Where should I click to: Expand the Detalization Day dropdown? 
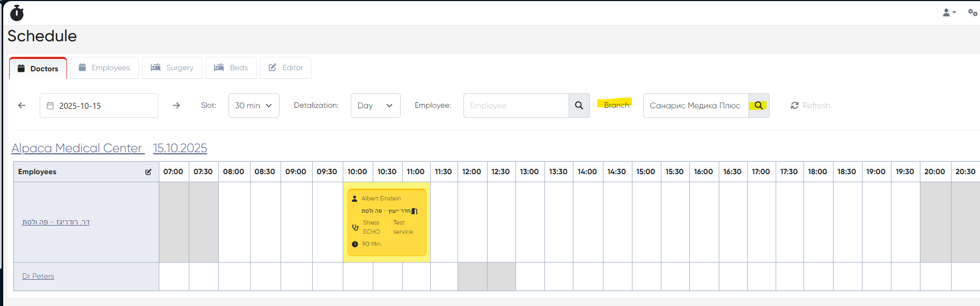pos(375,106)
